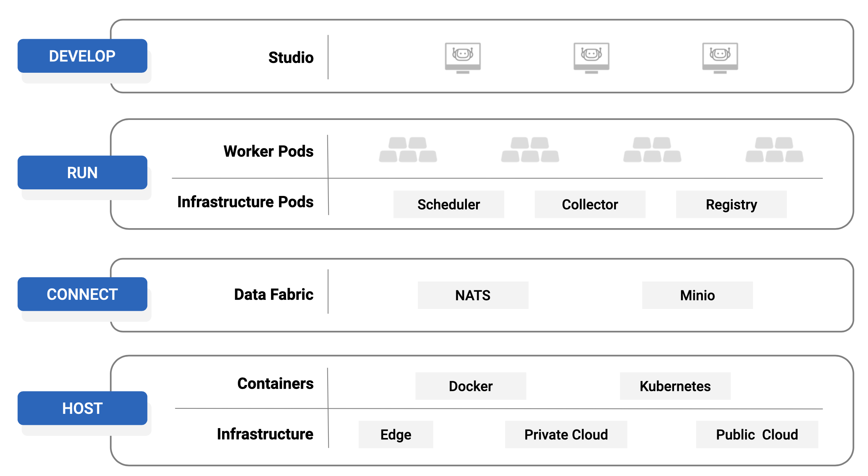Select the fourth Worker Pods cluster icon
Image resolution: width=868 pixels, height=476 pixels.
(x=774, y=150)
